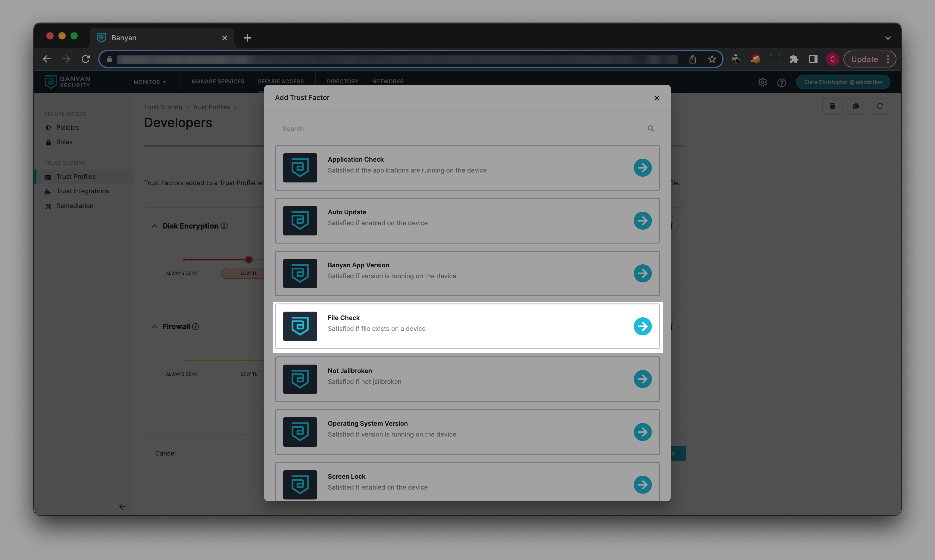935x560 pixels.
Task: Open the help question mark icon
Action: tap(781, 82)
